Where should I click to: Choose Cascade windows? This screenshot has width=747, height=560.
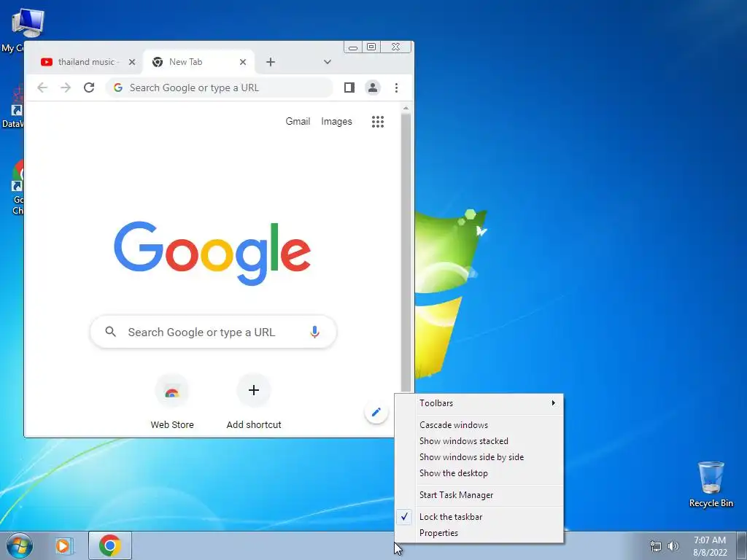(479, 425)
